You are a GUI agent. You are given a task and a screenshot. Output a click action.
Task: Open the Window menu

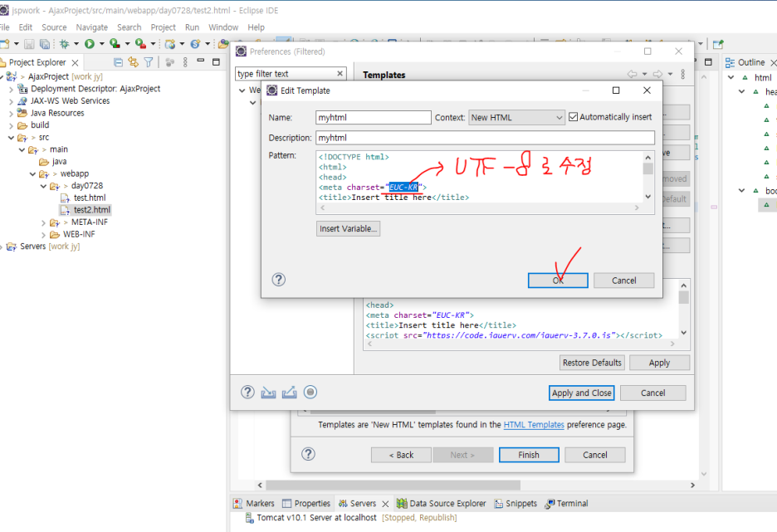[223, 27]
